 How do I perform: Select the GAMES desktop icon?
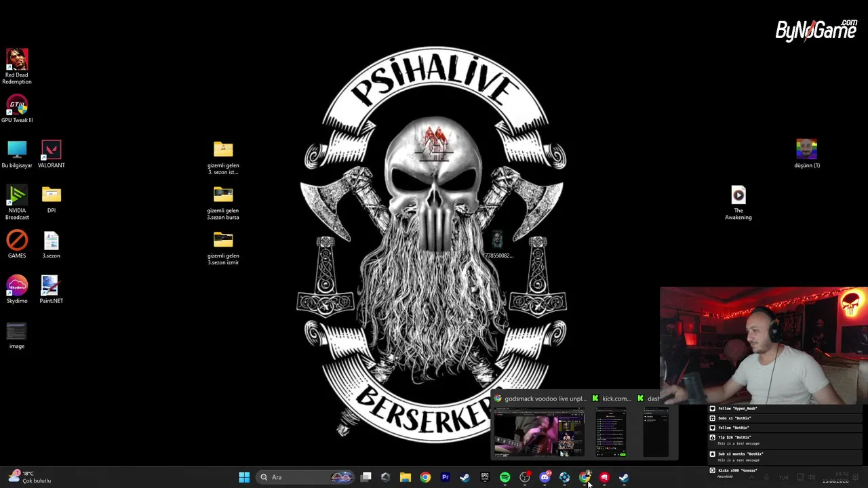17,245
